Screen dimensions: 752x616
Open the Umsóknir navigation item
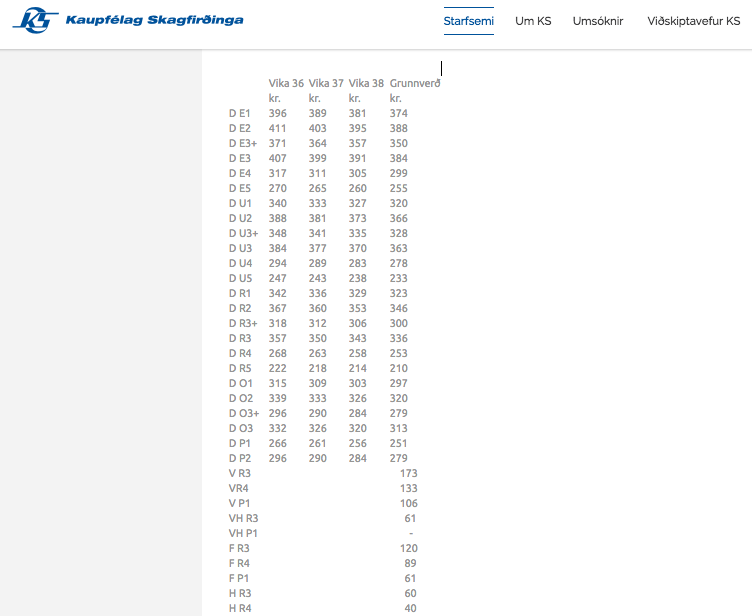click(x=598, y=20)
